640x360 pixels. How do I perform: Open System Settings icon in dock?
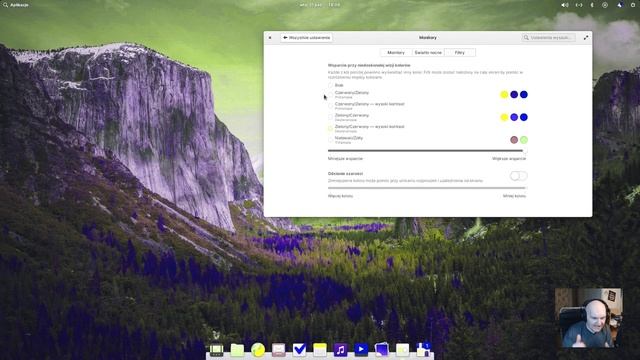coord(402,349)
